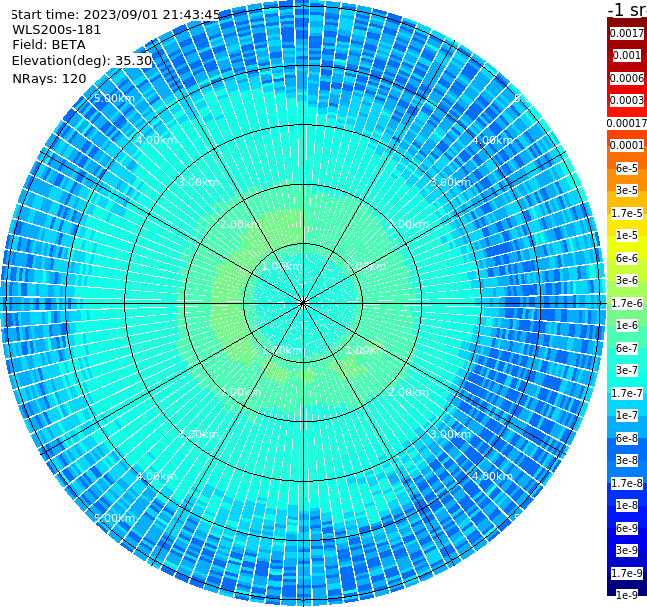This screenshot has height=607, width=647.
Task: Click the 1e-9 bottom colorbar label
Action: (x=627, y=595)
